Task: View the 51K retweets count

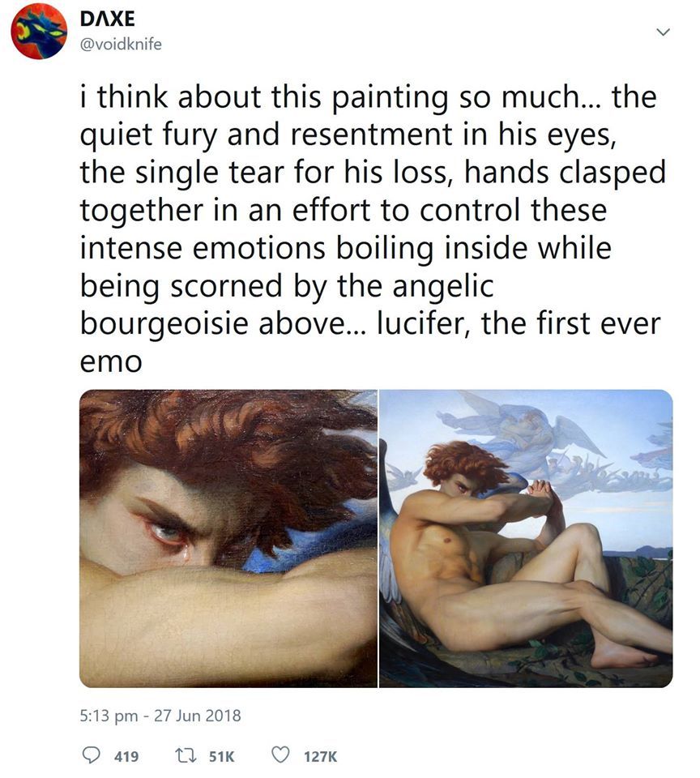Action: [x=221, y=756]
